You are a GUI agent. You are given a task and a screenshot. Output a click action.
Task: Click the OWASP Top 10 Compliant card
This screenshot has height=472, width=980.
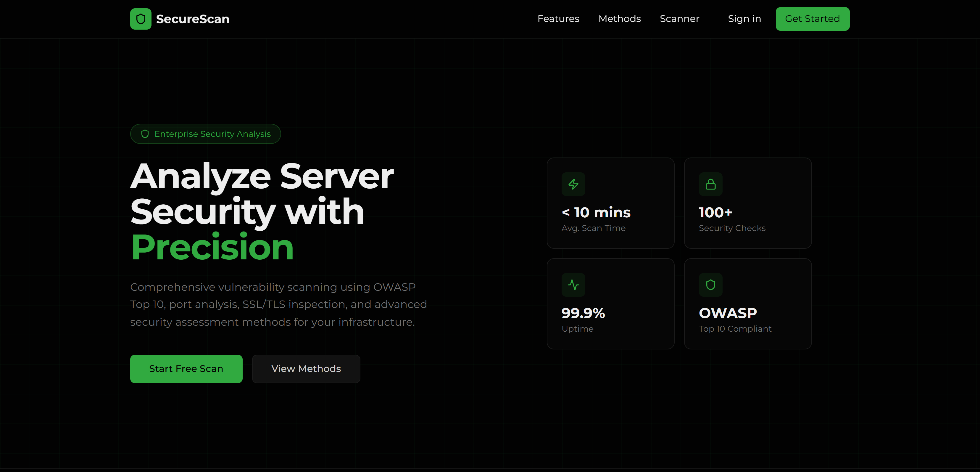[x=747, y=304]
